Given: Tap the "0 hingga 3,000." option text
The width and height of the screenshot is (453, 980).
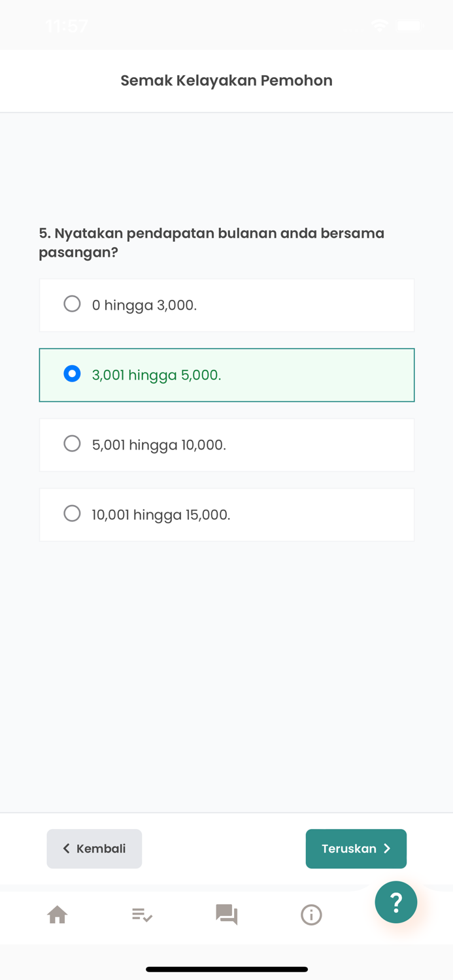Looking at the screenshot, I should click(x=144, y=305).
